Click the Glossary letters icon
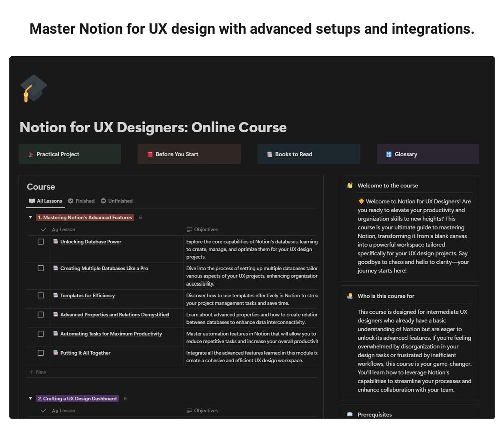504x428 pixels. [389, 154]
